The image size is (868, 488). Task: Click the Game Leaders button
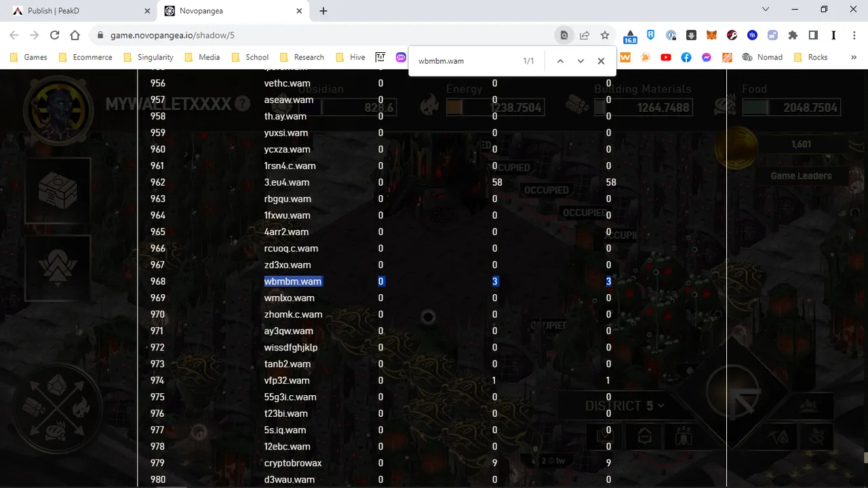click(801, 176)
